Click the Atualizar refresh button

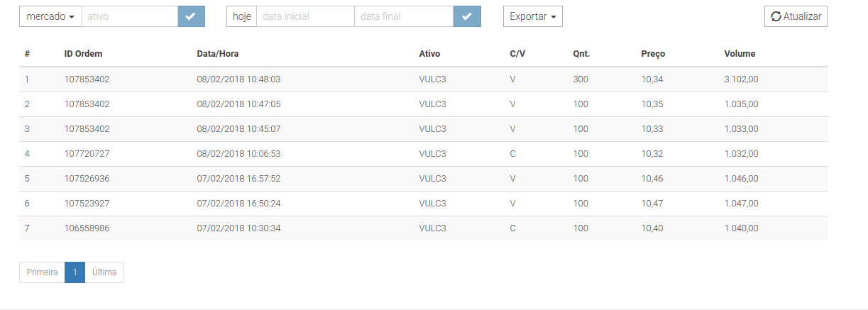point(796,16)
